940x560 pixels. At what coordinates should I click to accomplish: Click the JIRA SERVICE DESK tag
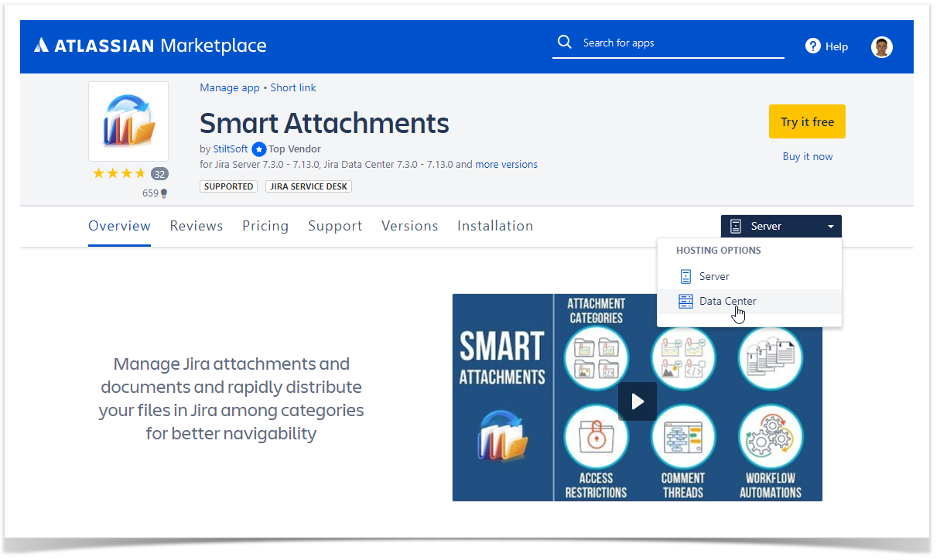(309, 186)
